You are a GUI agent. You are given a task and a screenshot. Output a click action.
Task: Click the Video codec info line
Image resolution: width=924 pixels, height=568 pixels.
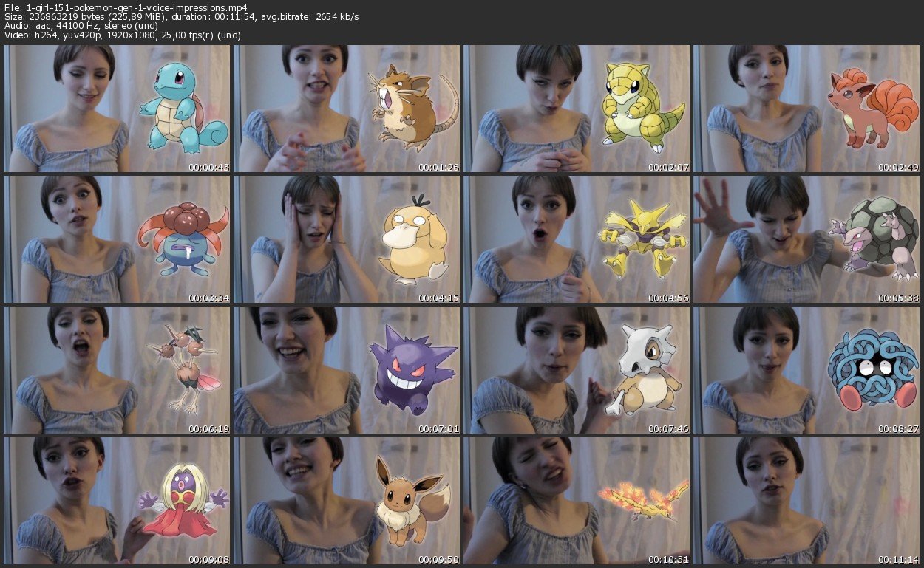122,35
